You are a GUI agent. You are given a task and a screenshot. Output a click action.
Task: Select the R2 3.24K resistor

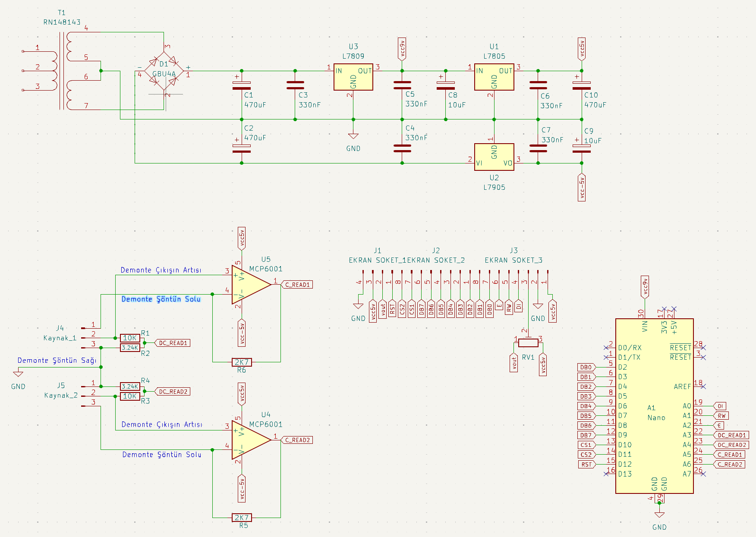tap(130, 348)
